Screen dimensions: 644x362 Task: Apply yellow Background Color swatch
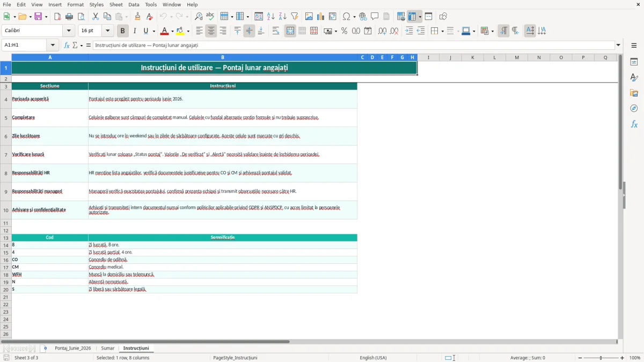click(181, 31)
